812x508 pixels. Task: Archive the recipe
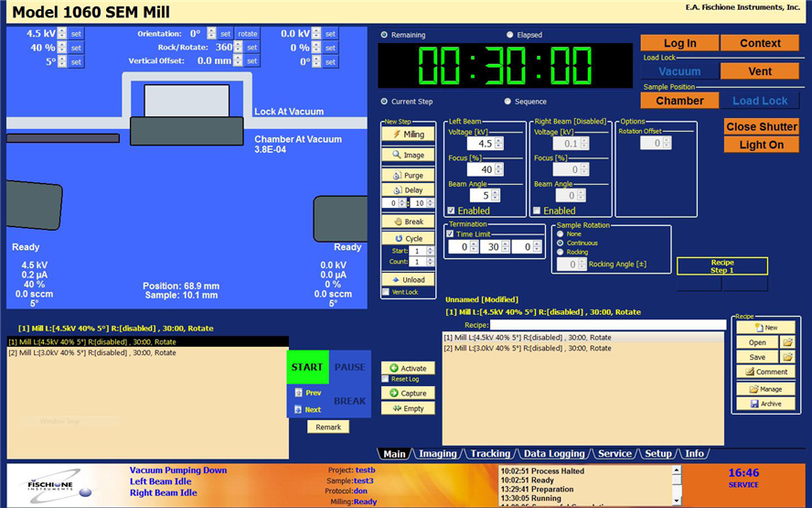765,404
